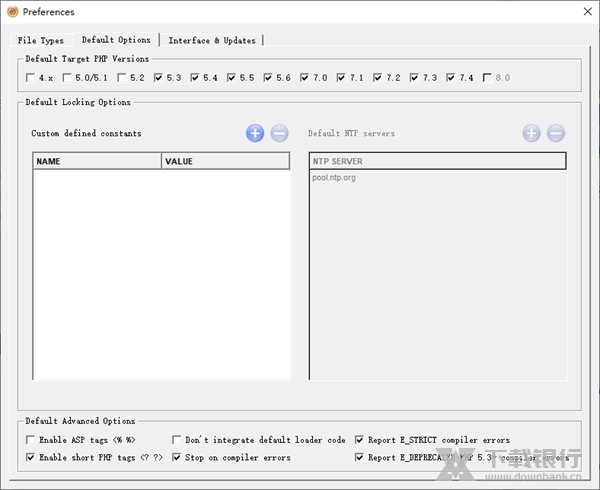Switch to the File Types tab
Screen dimensions: 600x490
click(41, 41)
